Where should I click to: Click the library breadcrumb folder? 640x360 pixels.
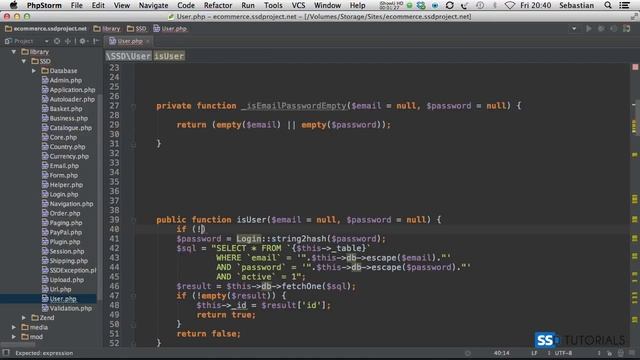coord(107,29)
